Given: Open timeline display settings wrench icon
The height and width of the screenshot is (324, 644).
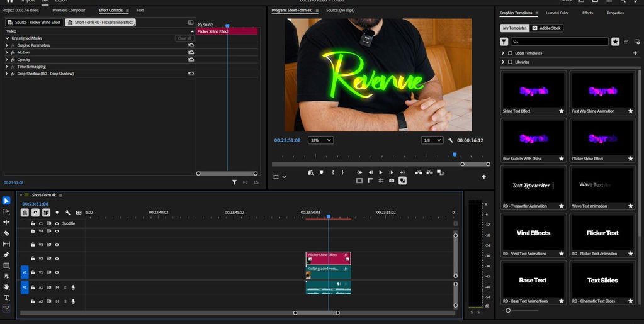Looking at the screenshot, I should pos(68,213).
